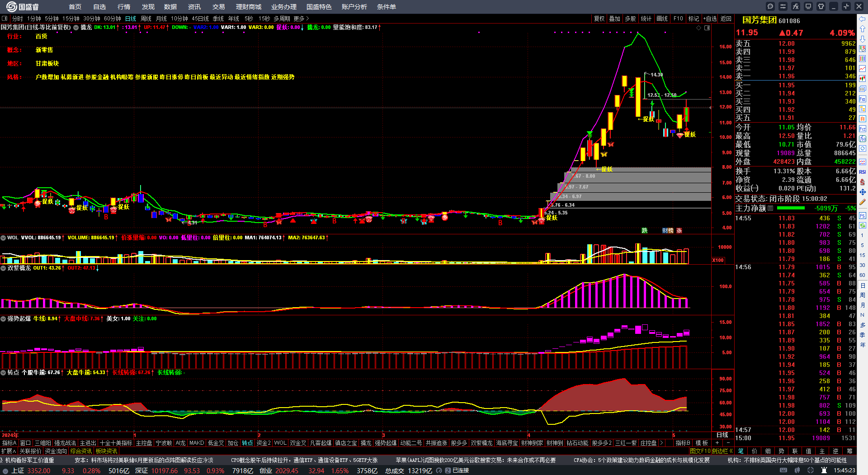The image size is (868, 475).
Task: Collapse the sidebar via 侧边栏《
Action: 722,451
